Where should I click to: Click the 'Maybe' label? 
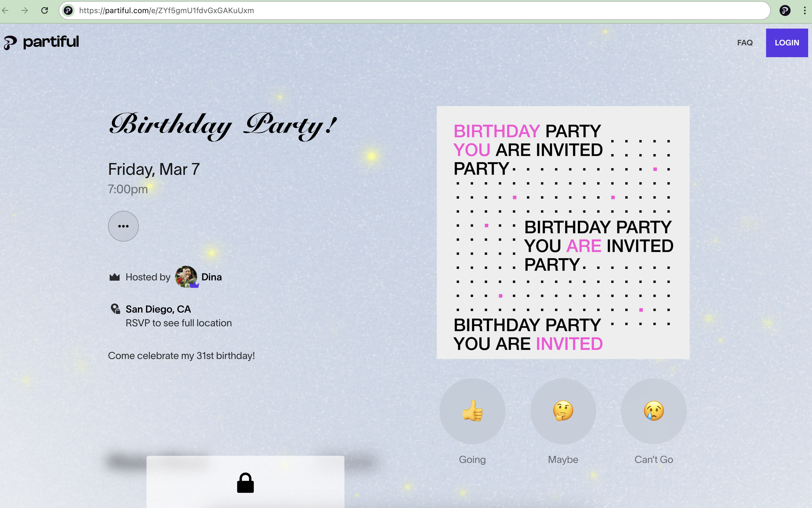pos(563,459)
